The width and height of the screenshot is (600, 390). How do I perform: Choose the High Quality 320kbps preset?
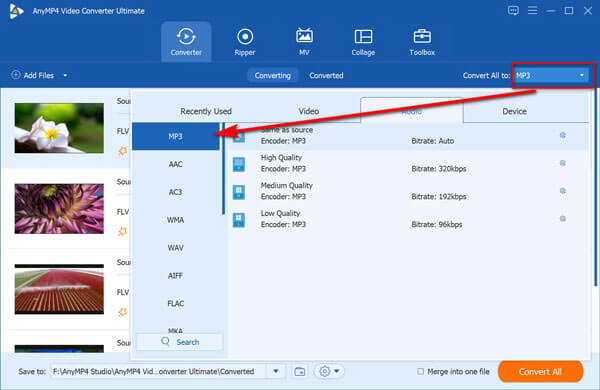408,163
